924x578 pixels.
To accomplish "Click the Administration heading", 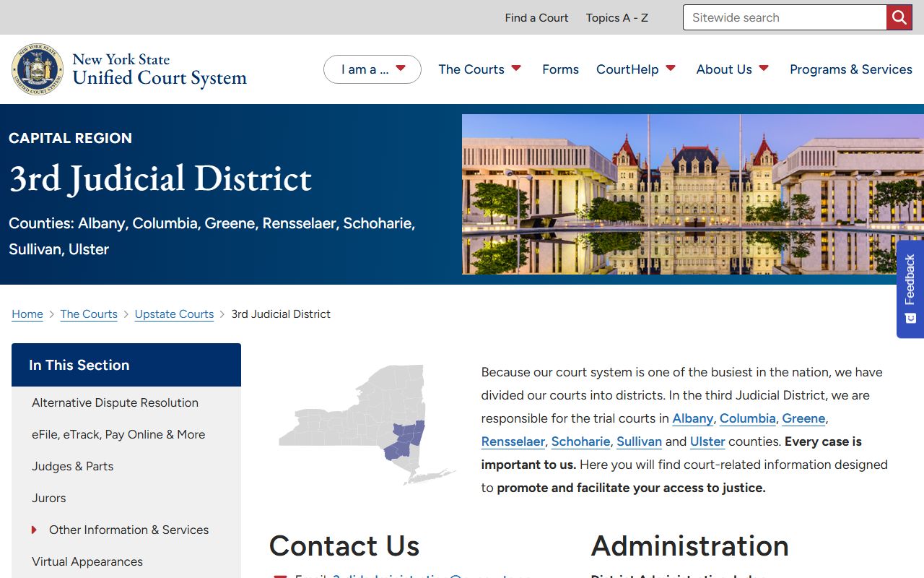I will (x=690, y=546).
